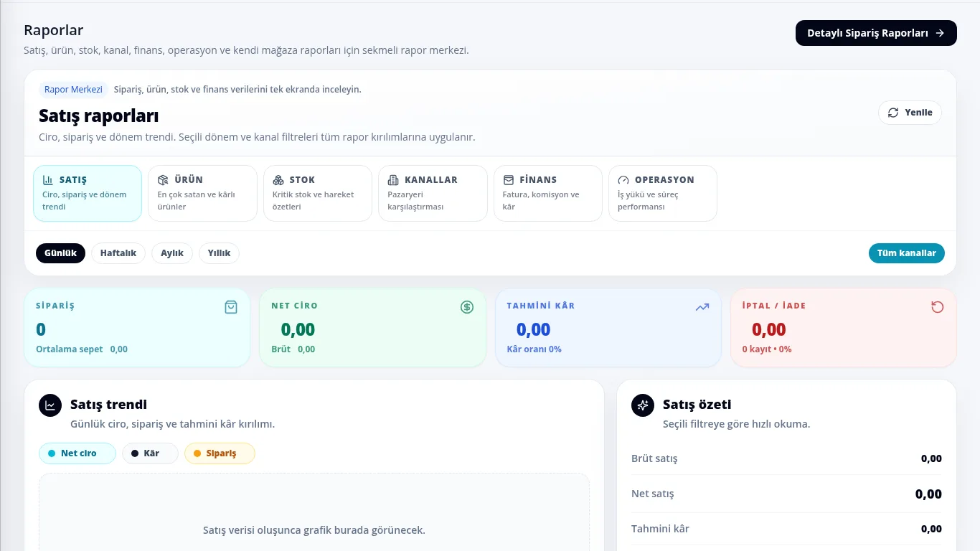
Task: Click the Satış raporları heading
Action: 99,116
